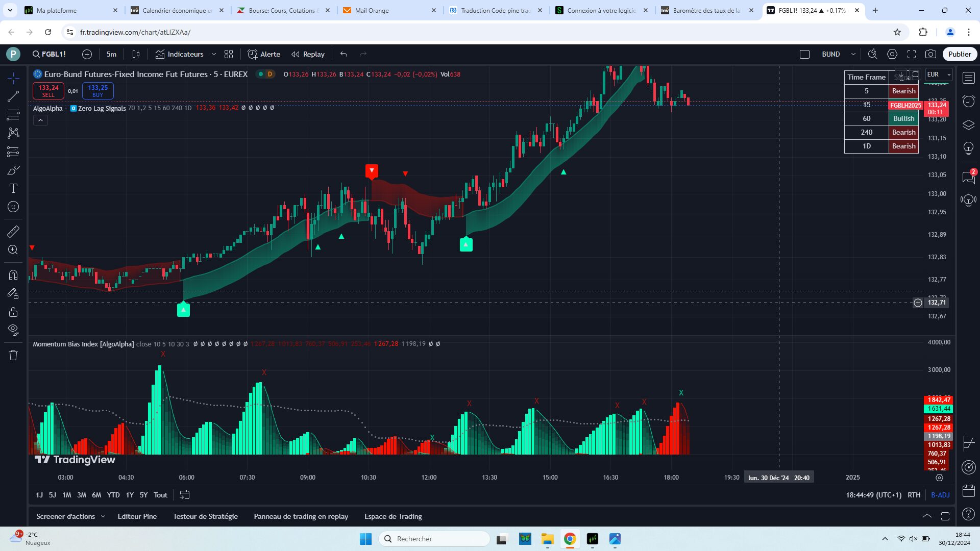Open the ruler measure tool
The image size is (980, 551).
[13, 232]
